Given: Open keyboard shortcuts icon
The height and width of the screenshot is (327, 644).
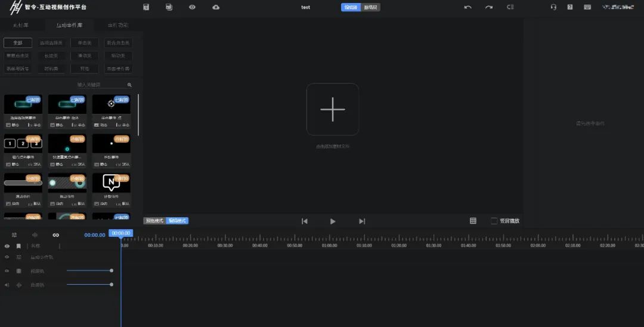Looking at the screenshot, I should coord(587,7).
